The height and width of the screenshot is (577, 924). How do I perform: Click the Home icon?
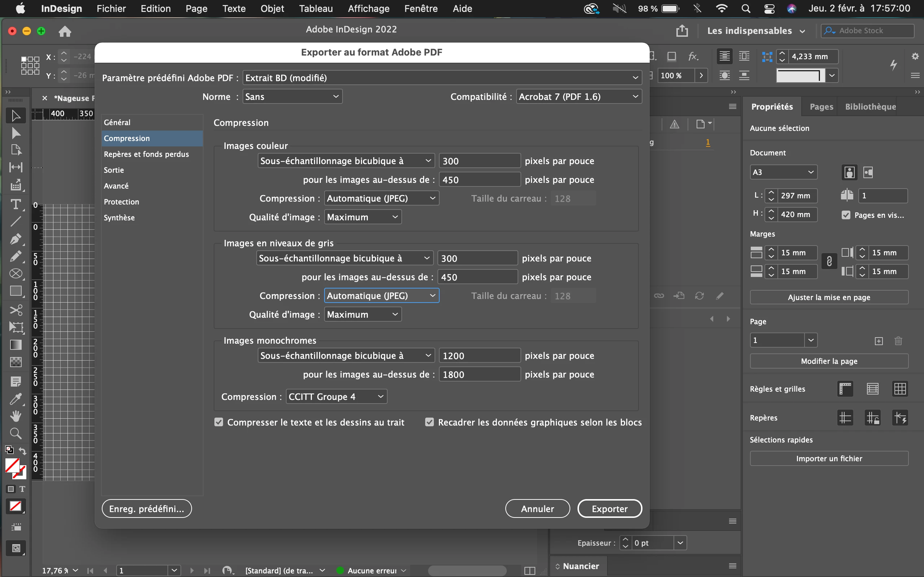click(x=65, y=31)
